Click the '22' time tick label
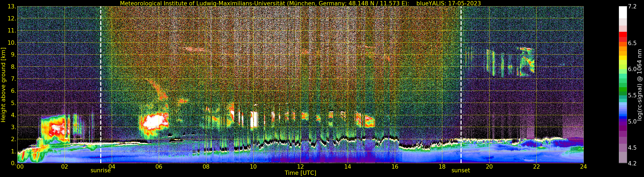 (536, 167)
